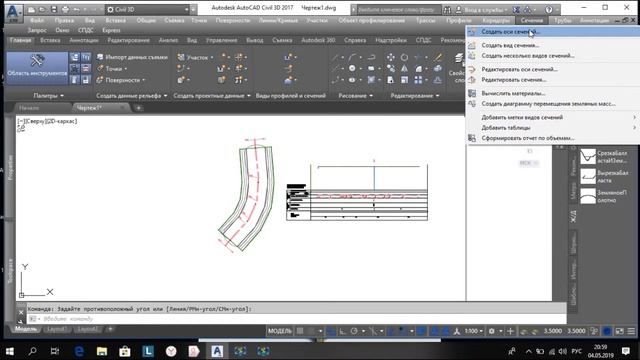Select the Arc draw tool in Рисование panel
The height and width of the screenshot is (360, 640).
352,57
